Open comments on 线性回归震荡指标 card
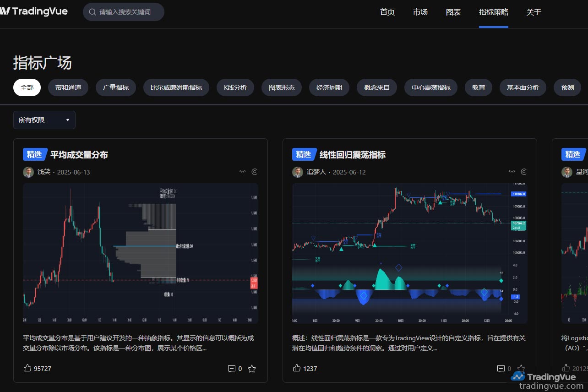 point(501,369)
